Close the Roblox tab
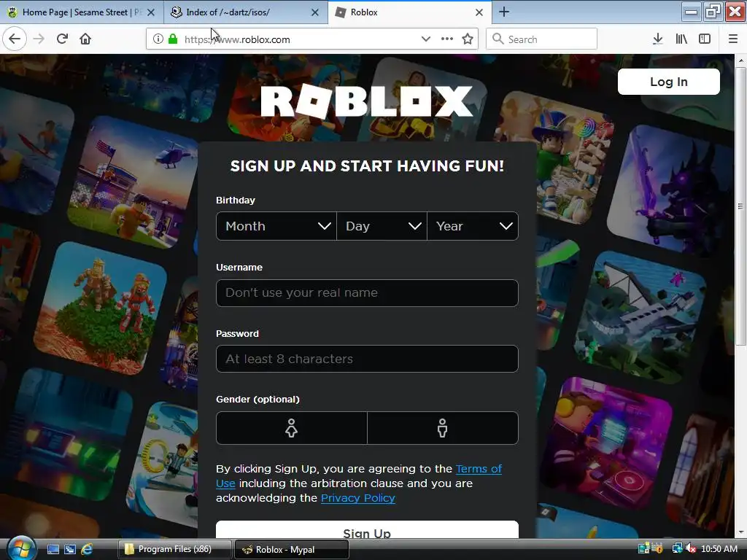Image resolution: width=747 pixels, height=560 pixels. point(479,12)
